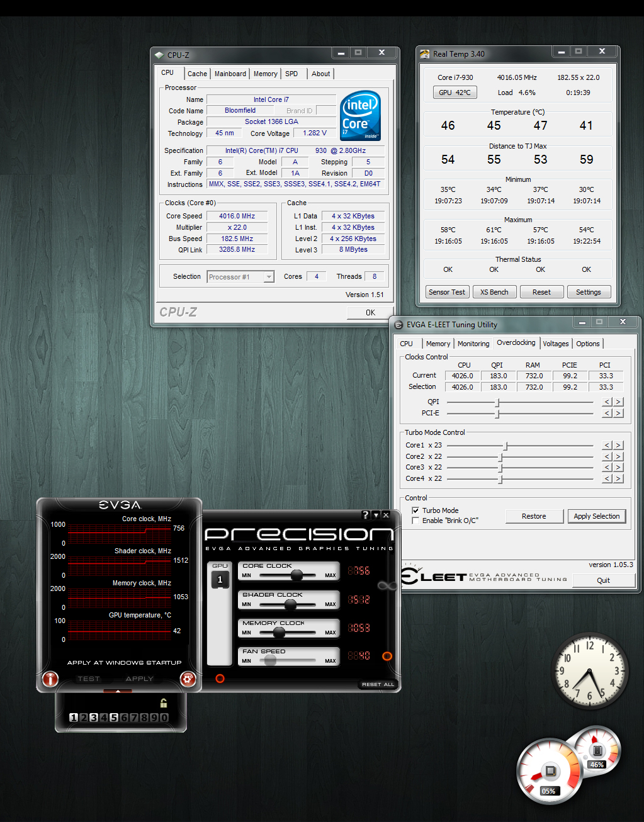Click the APPLY button in Precision

point(140,678)
